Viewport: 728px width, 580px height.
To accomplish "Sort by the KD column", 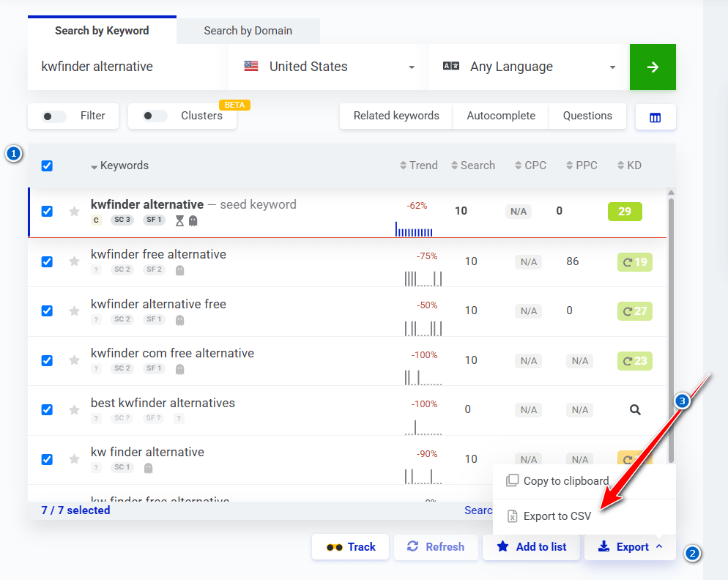I will (630, 166).
